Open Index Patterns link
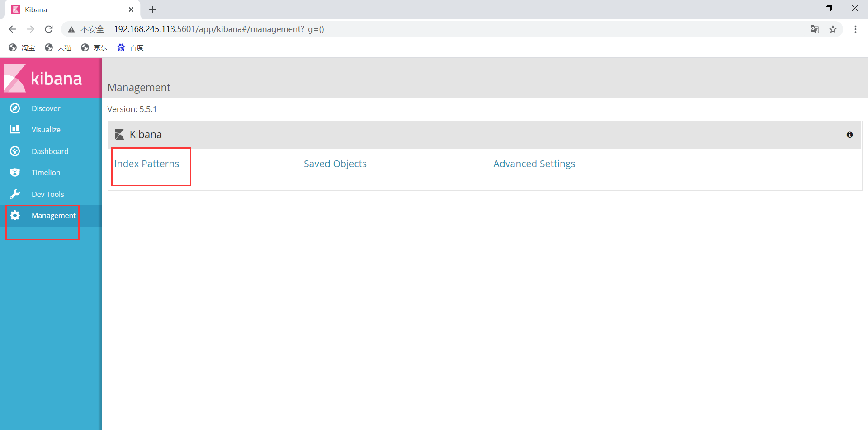The image size is (868, 430). click(x=146, y=164)
